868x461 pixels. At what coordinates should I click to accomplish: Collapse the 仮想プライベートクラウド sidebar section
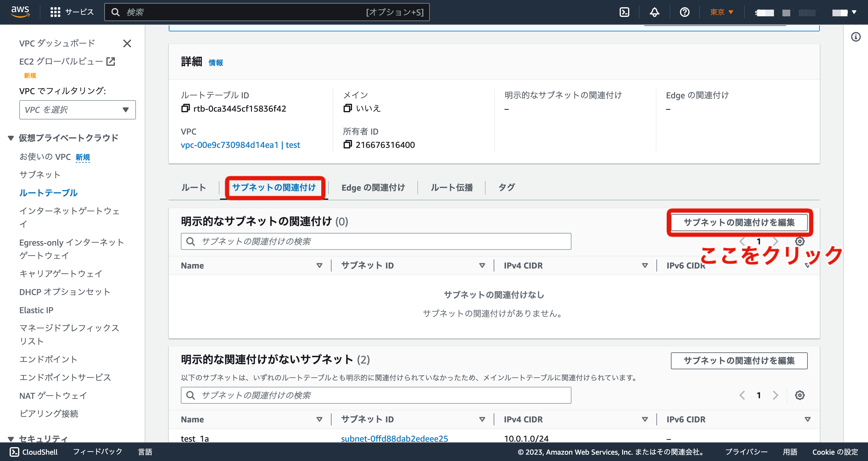[x=10, y=138]
